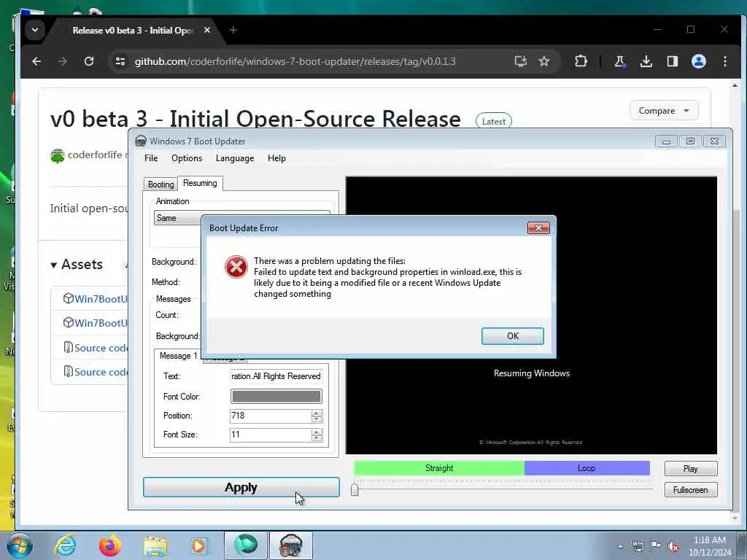Click the Font Size spinner arrows
This screenshot has width=747, height=560.
click(317, 435)
